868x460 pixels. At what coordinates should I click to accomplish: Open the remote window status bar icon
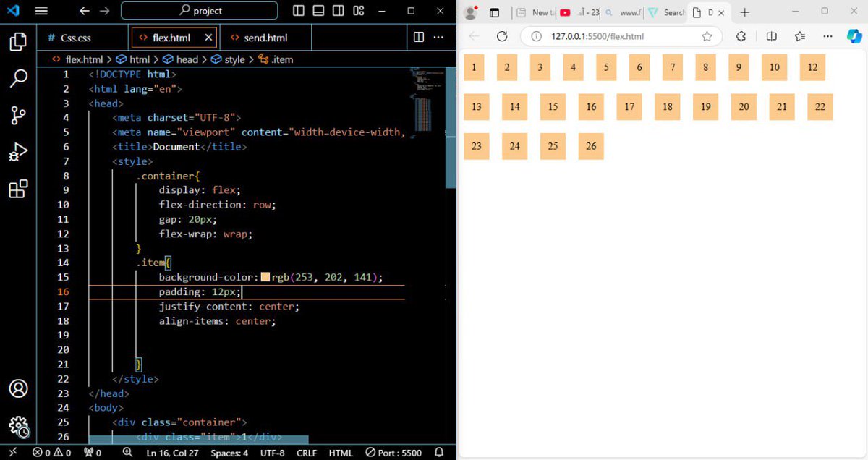click(x=12, y=453)
